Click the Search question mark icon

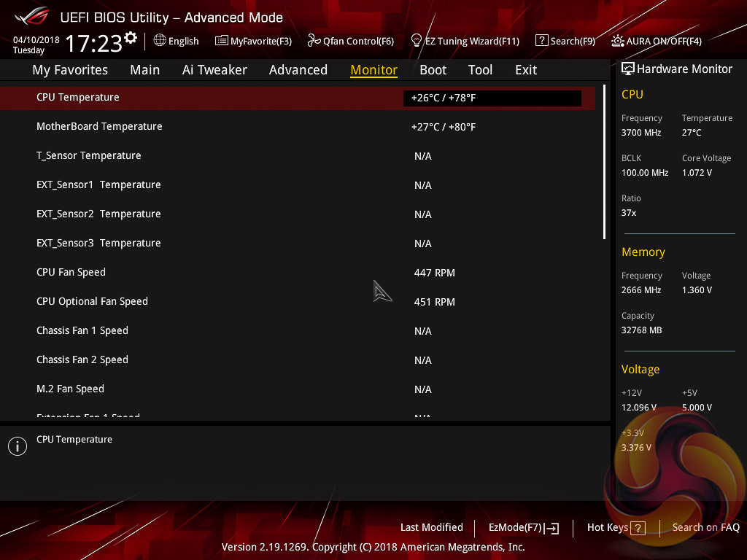(x=542, y=40)
